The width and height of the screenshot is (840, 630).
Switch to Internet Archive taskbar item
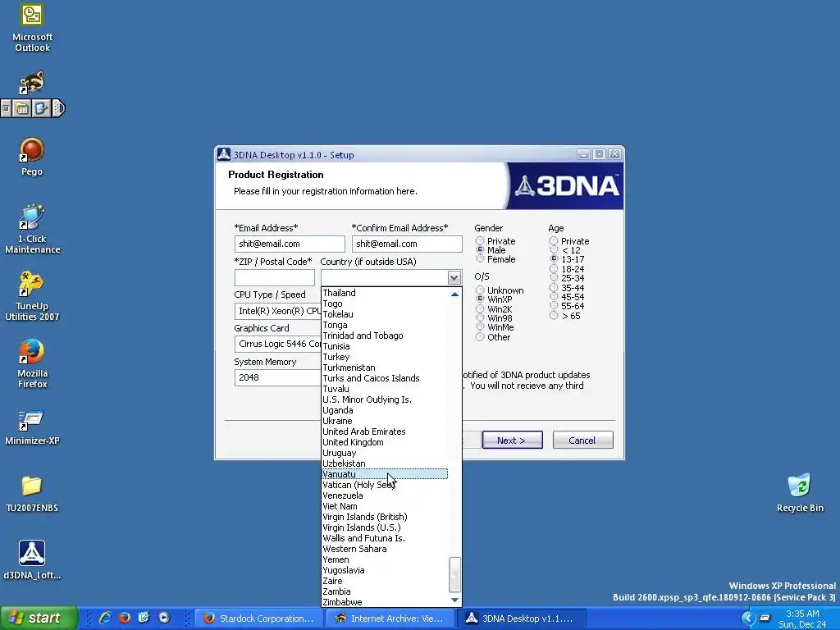coord(390,619)
